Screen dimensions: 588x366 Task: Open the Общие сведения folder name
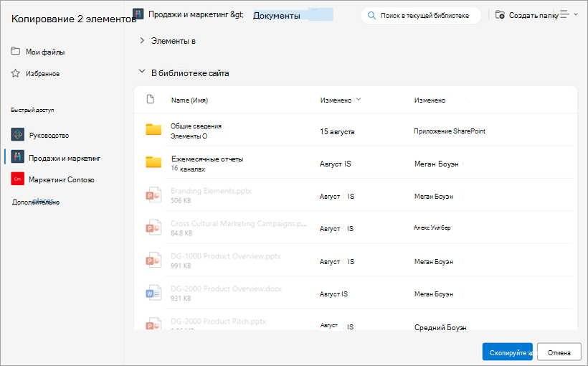196,126
